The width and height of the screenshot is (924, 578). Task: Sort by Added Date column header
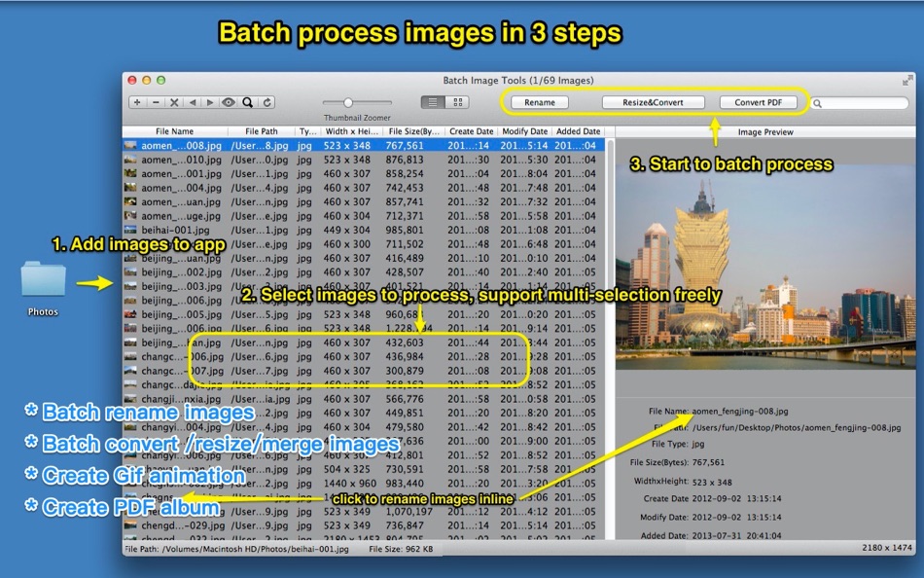(x=578, y=131)
